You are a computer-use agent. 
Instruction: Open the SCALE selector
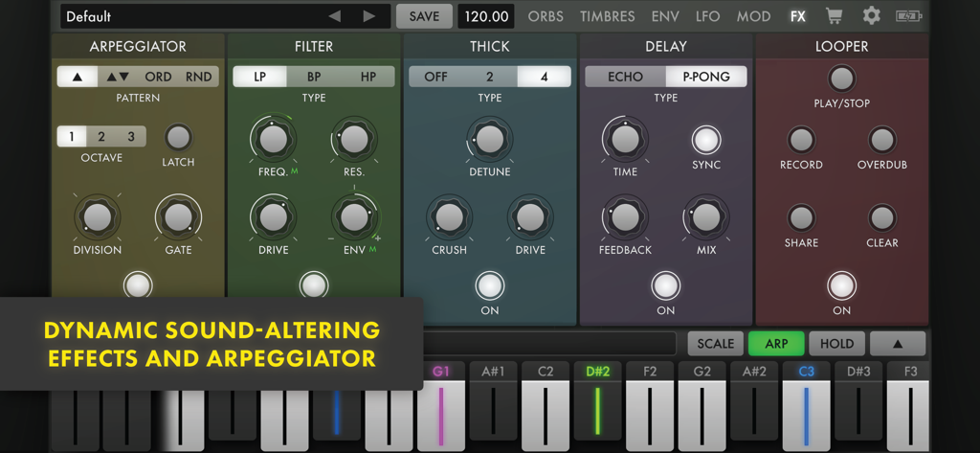tap(716, 344)
